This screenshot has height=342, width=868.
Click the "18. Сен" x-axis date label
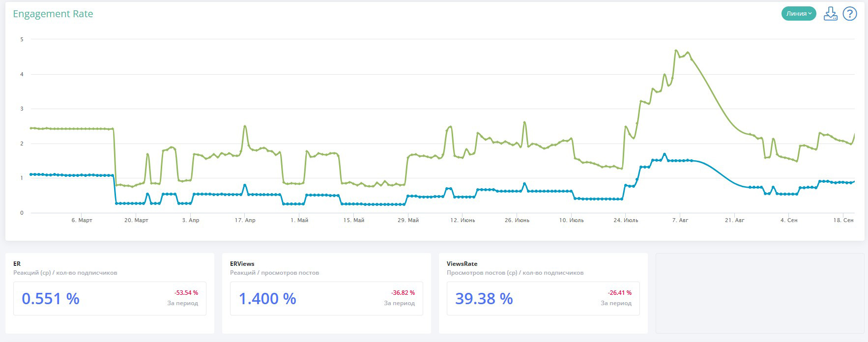(x=843, y=220)
